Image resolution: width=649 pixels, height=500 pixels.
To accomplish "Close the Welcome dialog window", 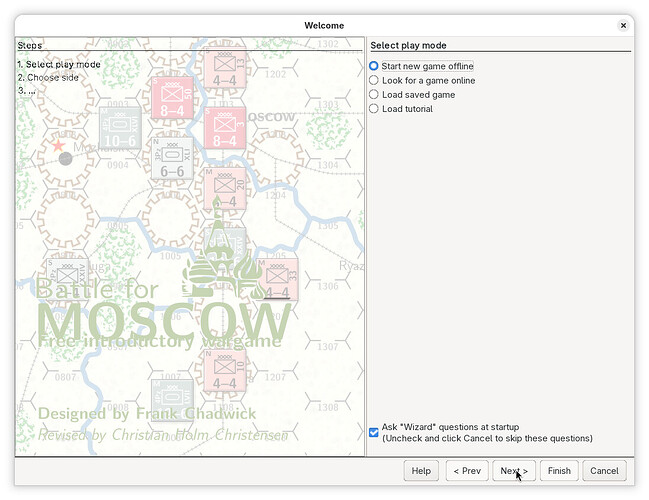I will (623, 25).
